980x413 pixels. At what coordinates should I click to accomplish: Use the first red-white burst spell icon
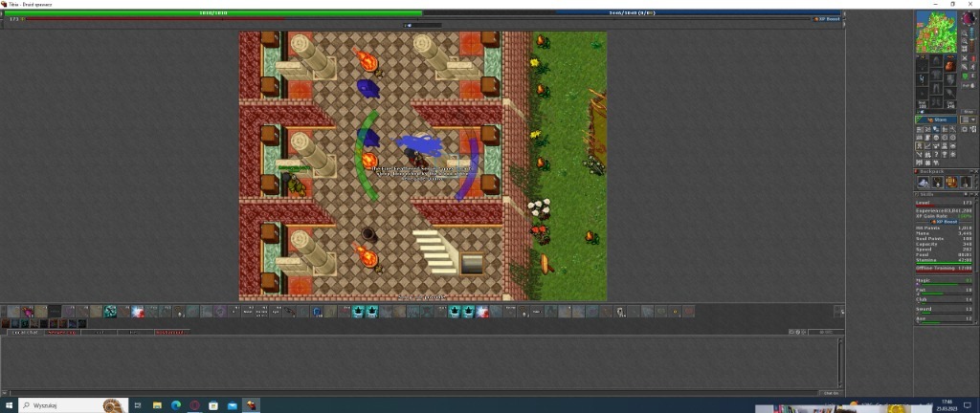(x=138, y=312)
